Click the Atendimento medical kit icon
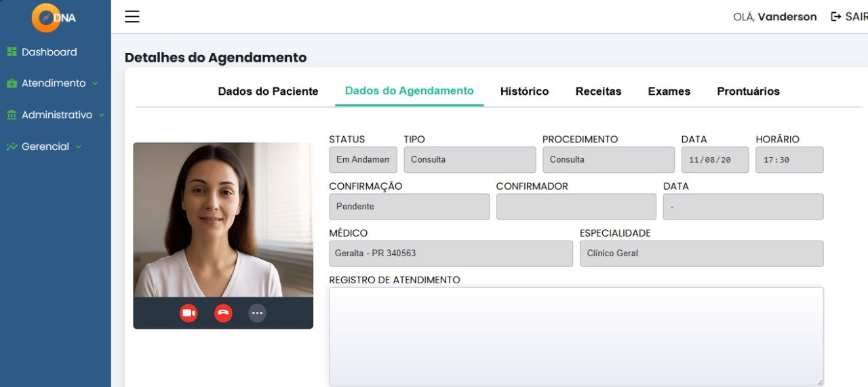Screen dimensions: 868x387 12,83
